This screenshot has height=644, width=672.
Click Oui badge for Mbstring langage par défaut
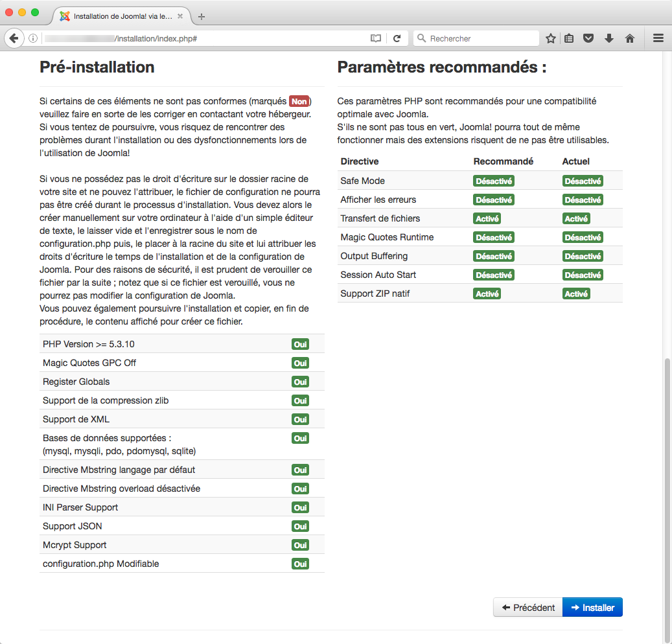tap(300, 470)
